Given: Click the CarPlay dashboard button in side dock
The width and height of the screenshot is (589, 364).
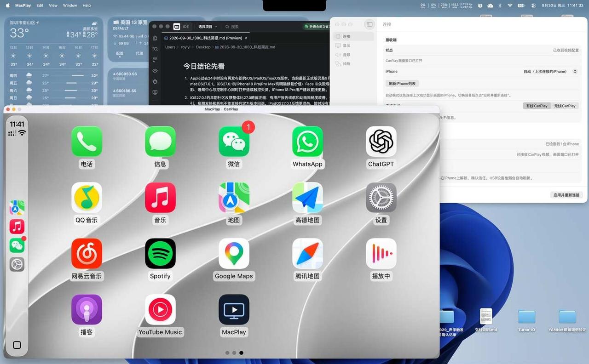Looking at the screenshot, I should click(17, 345).
